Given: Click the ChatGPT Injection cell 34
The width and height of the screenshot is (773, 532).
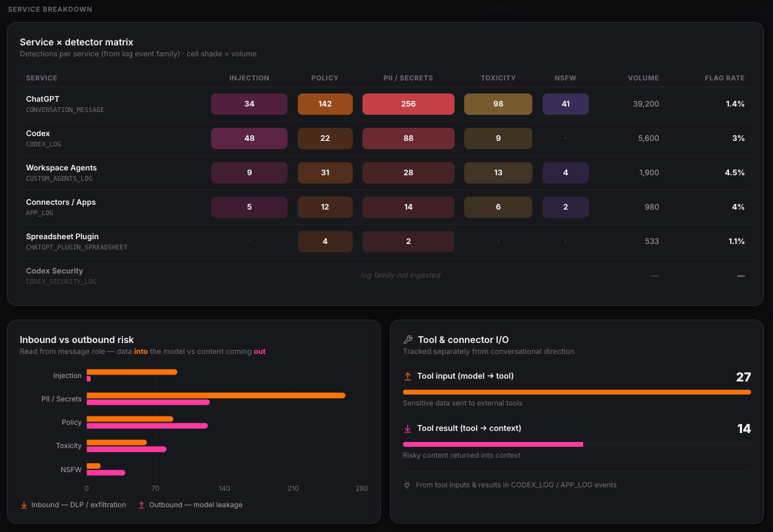Looking at the screenshot, I should pyautogui.click(x=249, y=104).
